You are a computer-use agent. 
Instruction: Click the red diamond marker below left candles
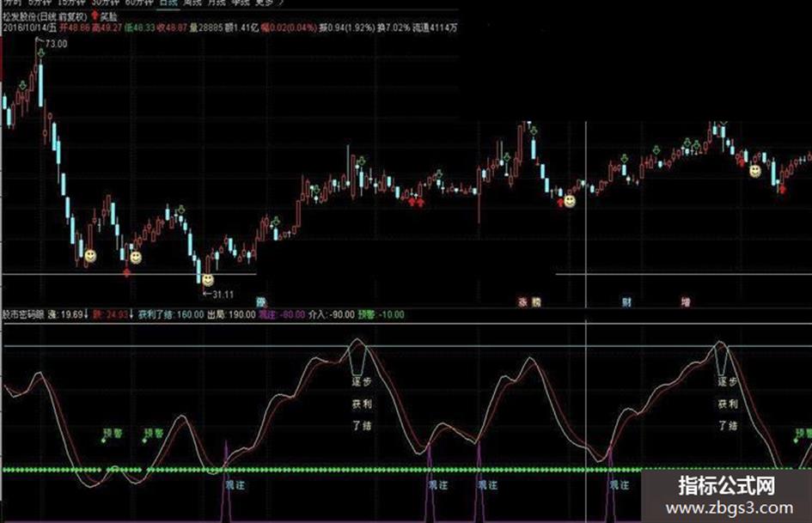(x=127, y=272)
